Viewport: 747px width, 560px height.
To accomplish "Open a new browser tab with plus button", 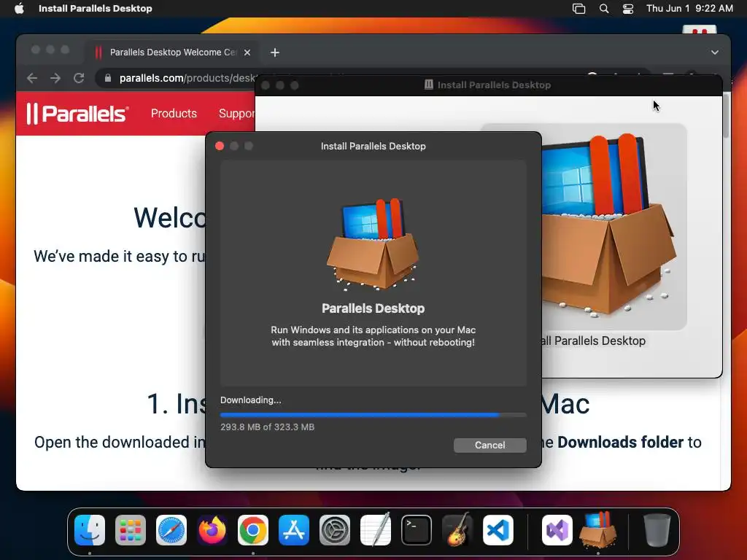I will click(x=275, y=52).
